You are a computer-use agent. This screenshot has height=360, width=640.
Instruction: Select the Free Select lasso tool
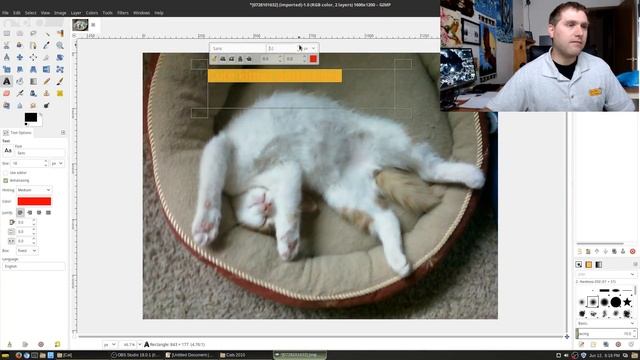tap(33, 33)
